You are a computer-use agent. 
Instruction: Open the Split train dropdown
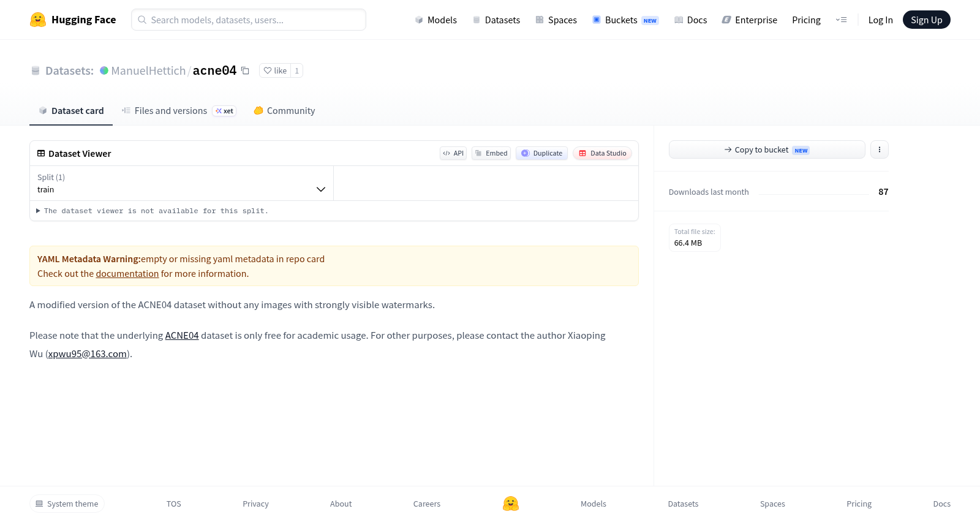click(x=181, y=183)
